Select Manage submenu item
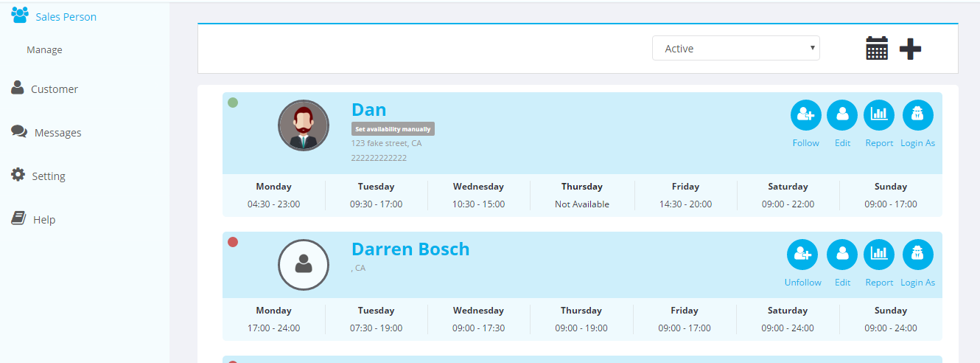 (x=44, y=50)
